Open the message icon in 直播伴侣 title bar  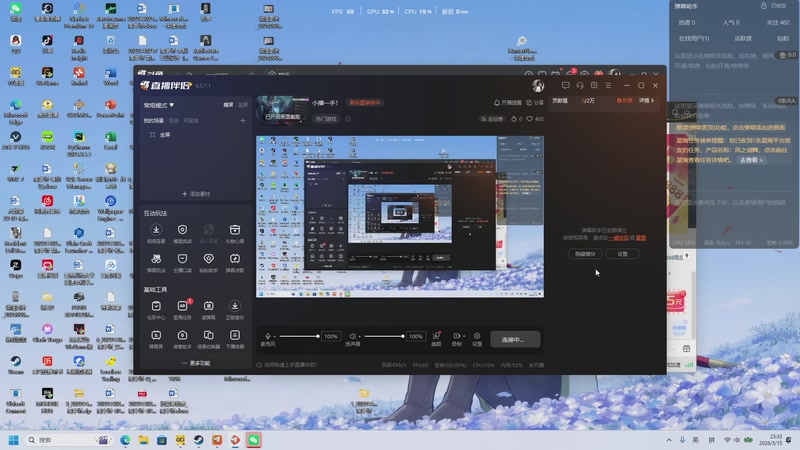(565, 85)
